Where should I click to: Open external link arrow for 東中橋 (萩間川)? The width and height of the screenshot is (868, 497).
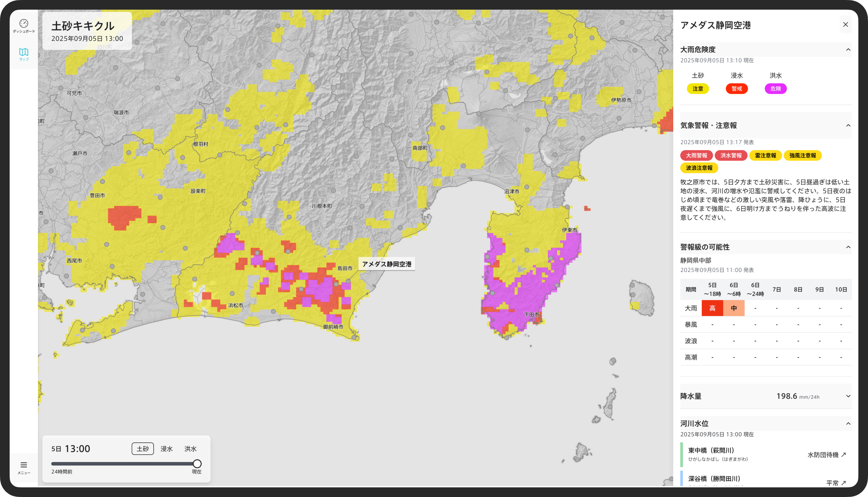pyautogui.click(x=844, y=455)
